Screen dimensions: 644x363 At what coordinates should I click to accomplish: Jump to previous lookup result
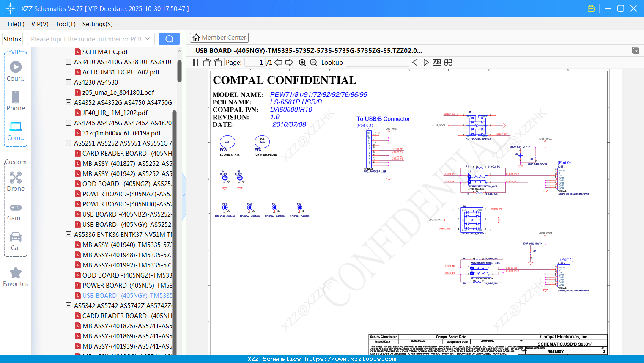pos(415,63)
